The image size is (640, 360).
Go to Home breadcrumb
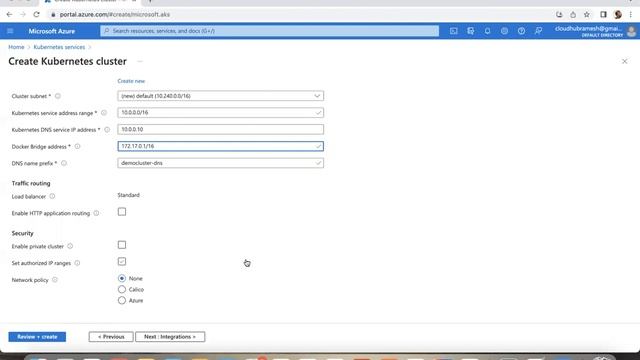pos(16,47)
